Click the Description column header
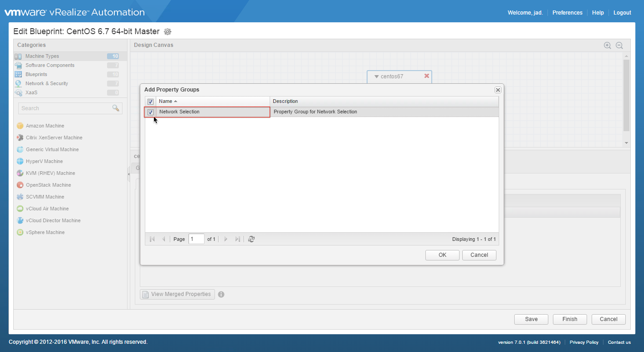This screenshot has height=352, width=644. [x=384, y=101]
